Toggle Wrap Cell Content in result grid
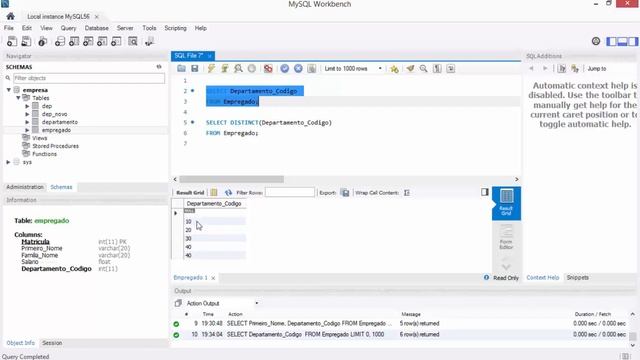640x360 pixels. coord(407,192)
